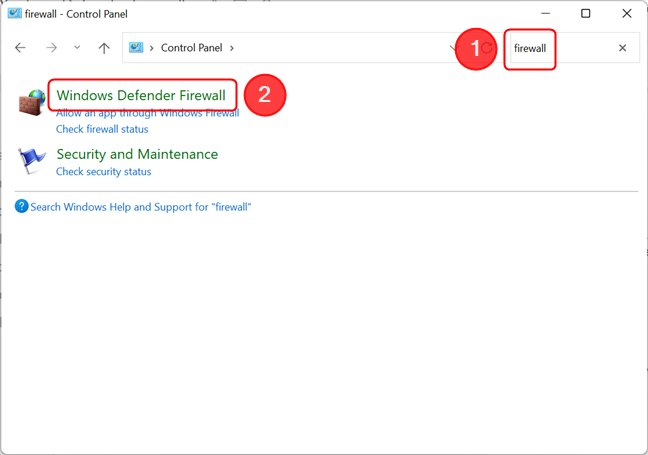Click the blue help question mark icon
Screen dimensions: 648x455
click(21, 206)
